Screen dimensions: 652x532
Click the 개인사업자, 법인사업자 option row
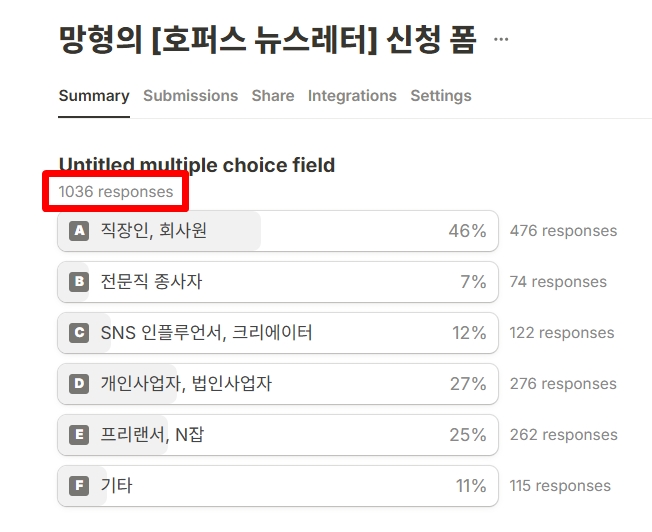tap(277, 384)
